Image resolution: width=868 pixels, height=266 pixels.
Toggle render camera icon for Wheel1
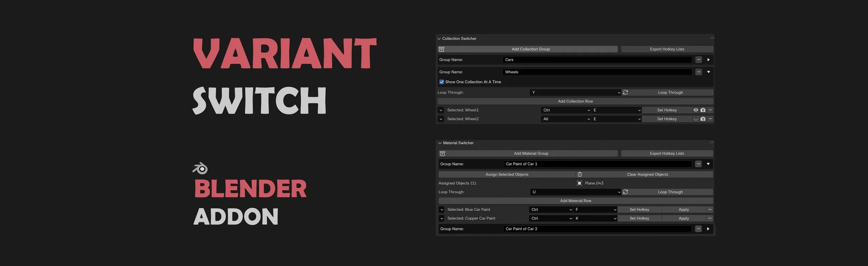tap(703, 110)
